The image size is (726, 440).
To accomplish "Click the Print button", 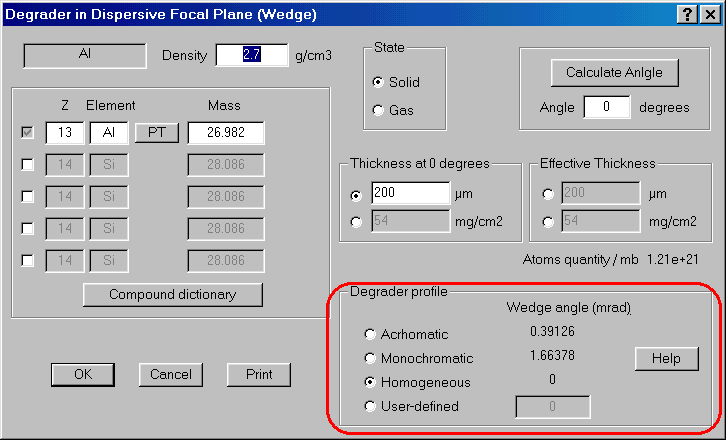I will 258,374.
